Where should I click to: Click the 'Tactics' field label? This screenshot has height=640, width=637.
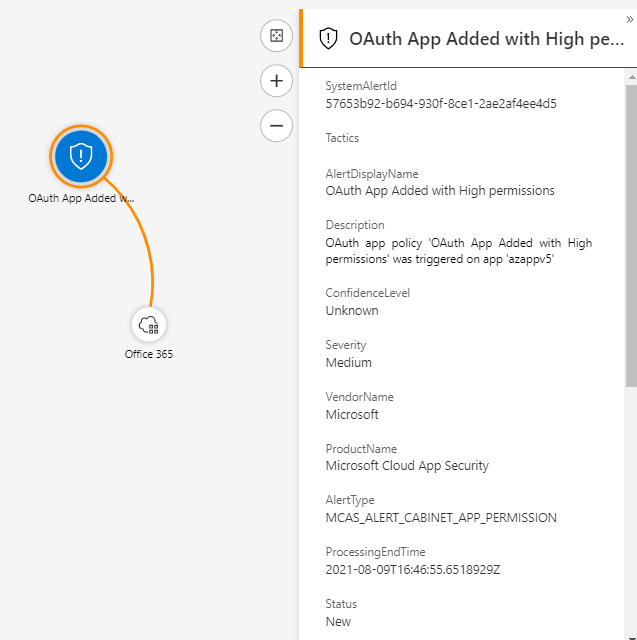(342, 138)
